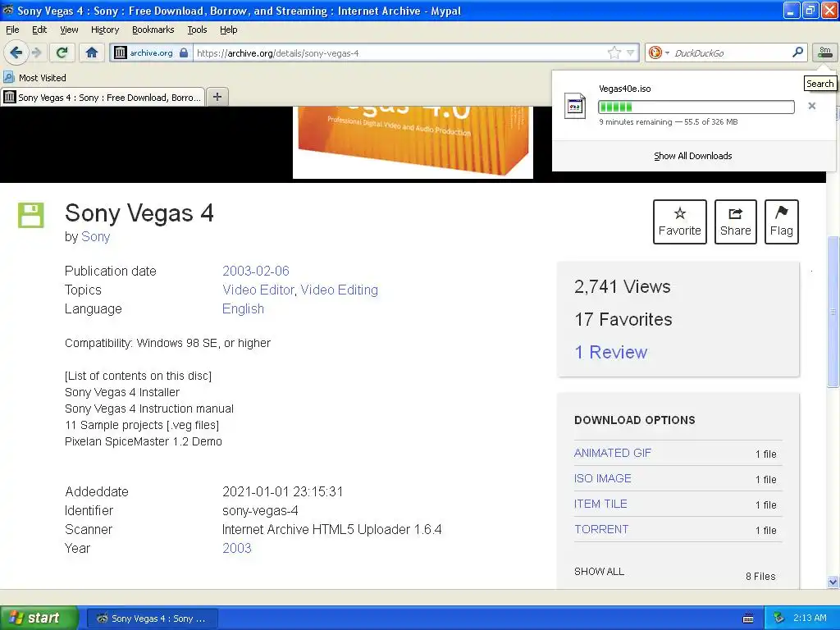Viewport: 840px width, 630px height.
Task: Click the system tray network icon
Action: click(x=779, y=618)
